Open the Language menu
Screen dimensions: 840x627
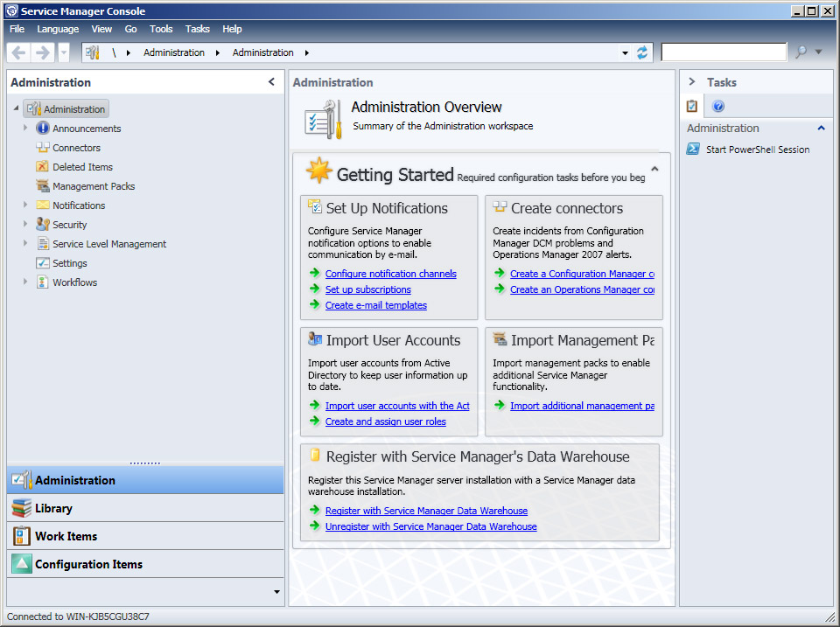(58, 29)
